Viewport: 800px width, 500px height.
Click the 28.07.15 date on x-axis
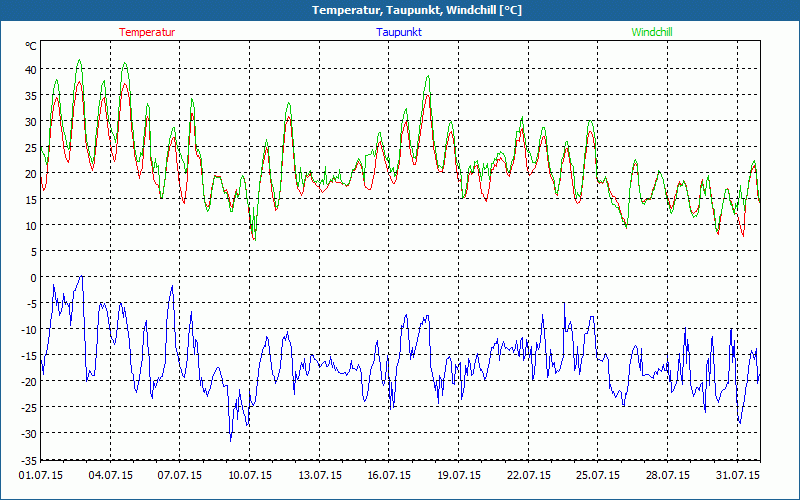[667, 475]
